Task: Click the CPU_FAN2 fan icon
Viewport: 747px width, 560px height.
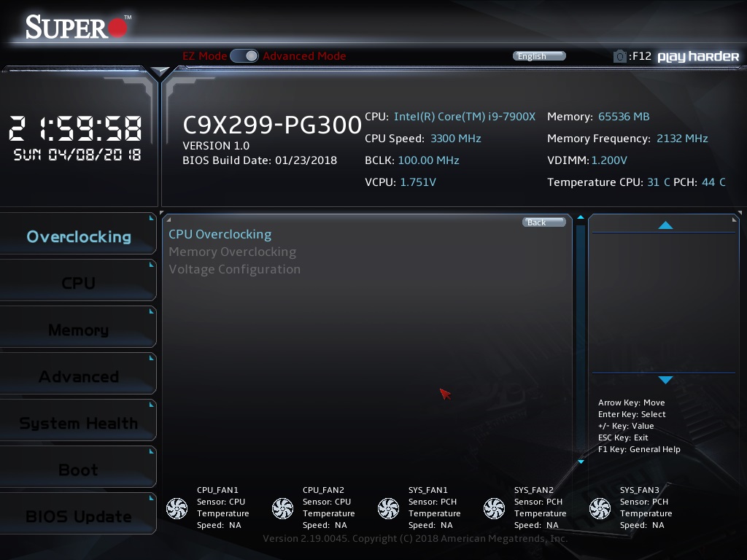Action: tap(282, 508)
